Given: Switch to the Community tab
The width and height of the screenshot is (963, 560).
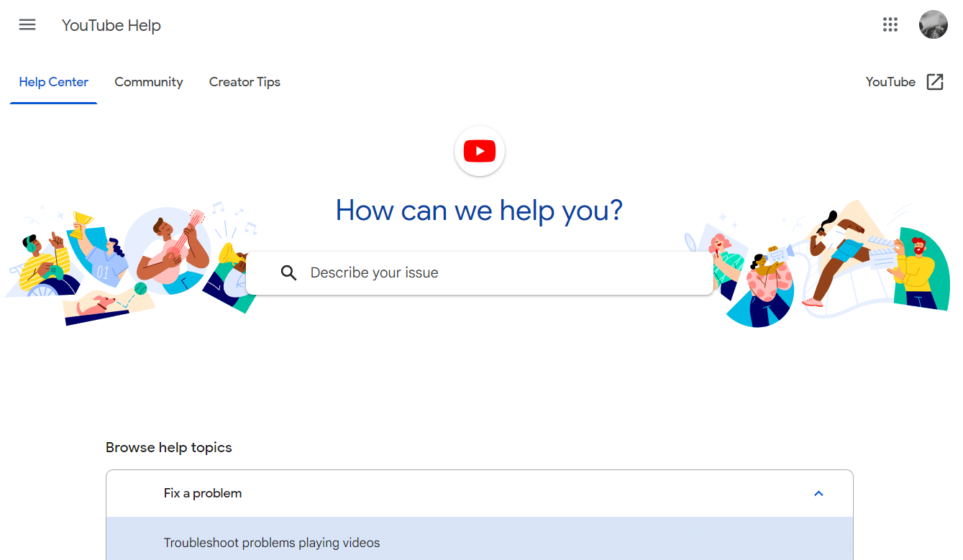Looking at the screenshot, I should point(149,82).
